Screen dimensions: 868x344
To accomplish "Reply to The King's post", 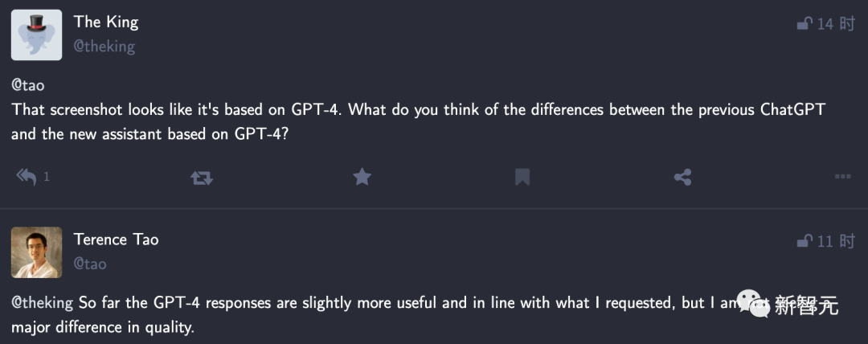I will (27, 177).
